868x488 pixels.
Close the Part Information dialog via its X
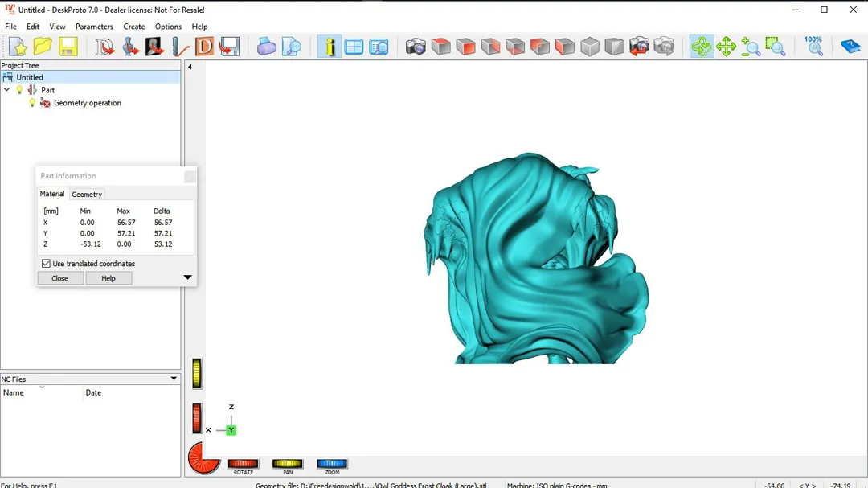coord(190,176)
